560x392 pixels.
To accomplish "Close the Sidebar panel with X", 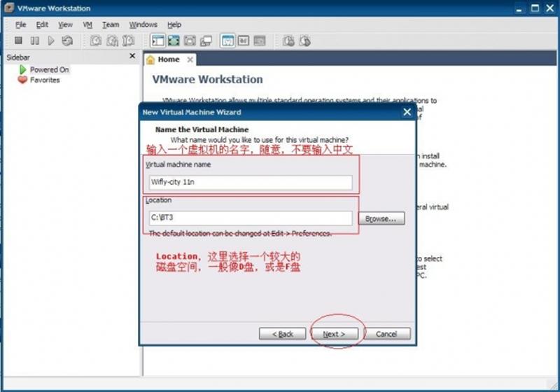I will [132, 56].
